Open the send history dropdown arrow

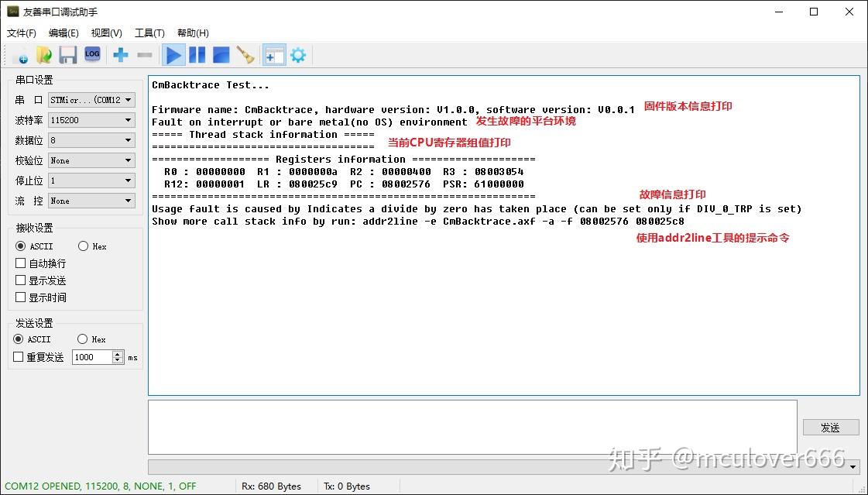(853, 467)
